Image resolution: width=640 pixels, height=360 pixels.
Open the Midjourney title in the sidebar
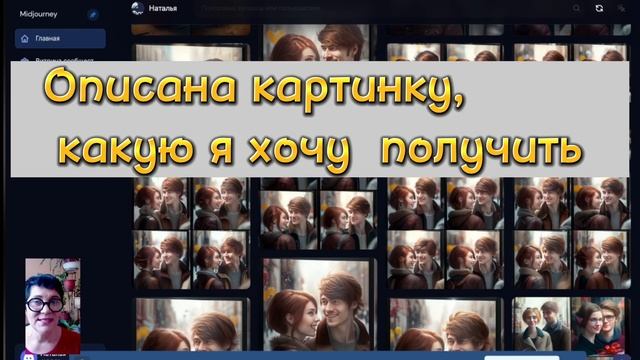pyautogui.click(x=38, y=14)
